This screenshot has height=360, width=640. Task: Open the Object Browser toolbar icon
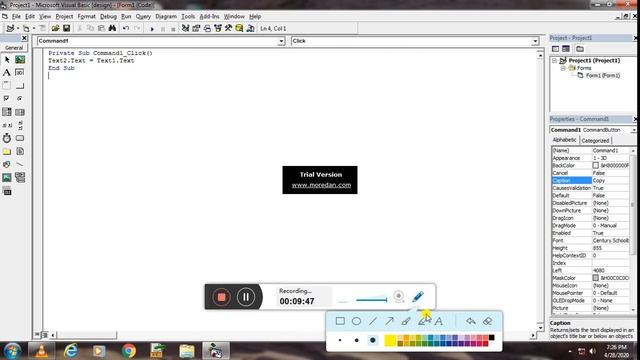coord(218,28)
